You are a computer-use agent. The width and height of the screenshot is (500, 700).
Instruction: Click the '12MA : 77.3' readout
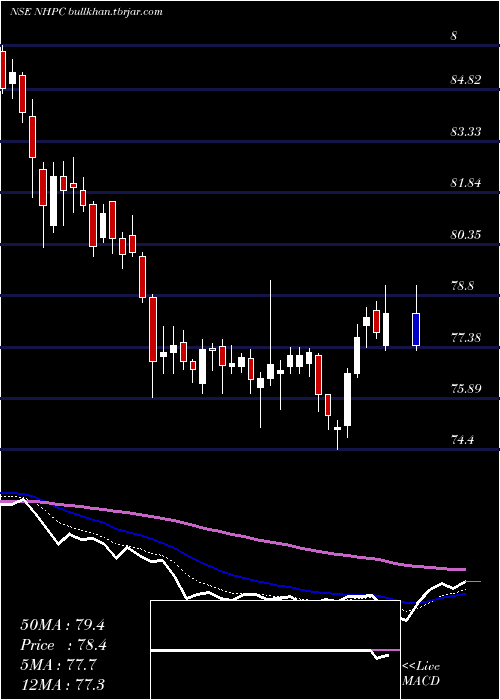click(x=62, y=685)
